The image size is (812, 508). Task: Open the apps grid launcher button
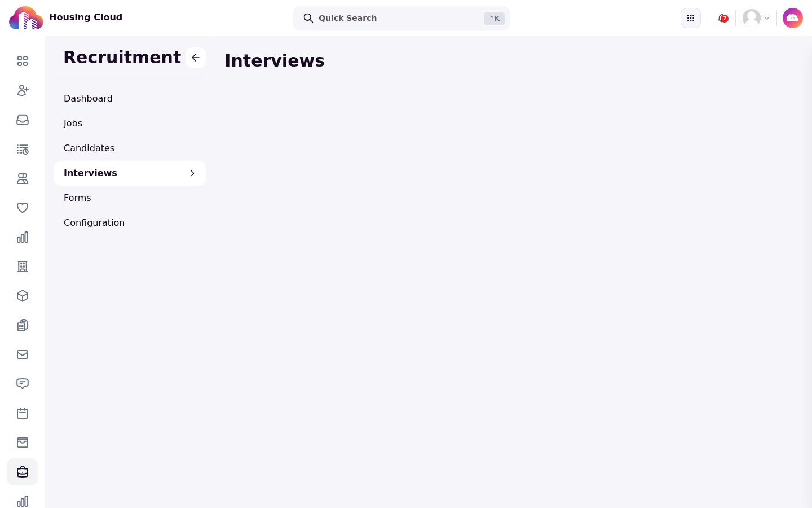691,18
